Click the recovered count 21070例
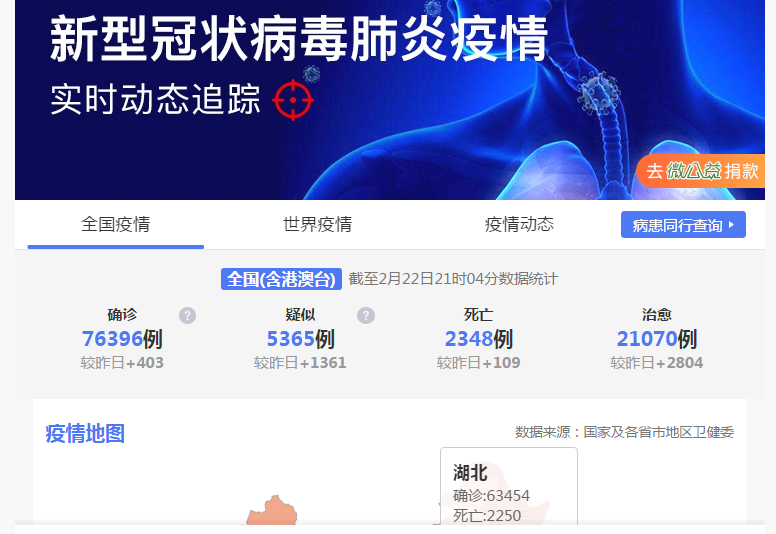The height and width of the screenshot is (534, 776). click(x=656, y=339)
